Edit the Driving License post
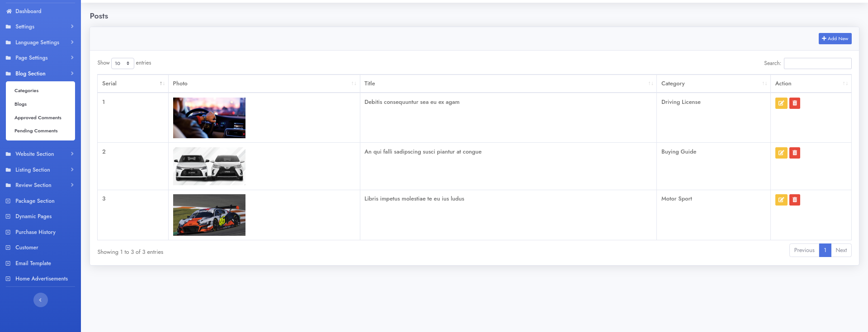868x332 pixels. click(781, 103)
